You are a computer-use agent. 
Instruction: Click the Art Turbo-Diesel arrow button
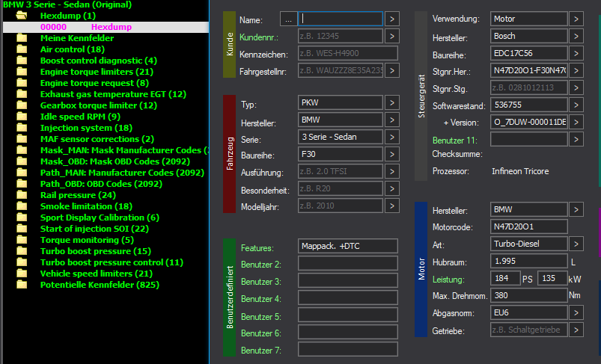pyautogui.click(x=576, y=244)
